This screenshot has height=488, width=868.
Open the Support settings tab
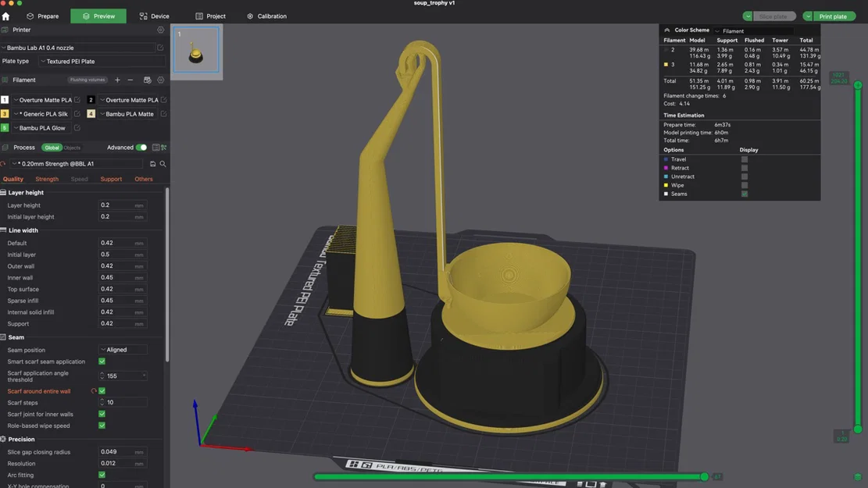coord(111,180)
